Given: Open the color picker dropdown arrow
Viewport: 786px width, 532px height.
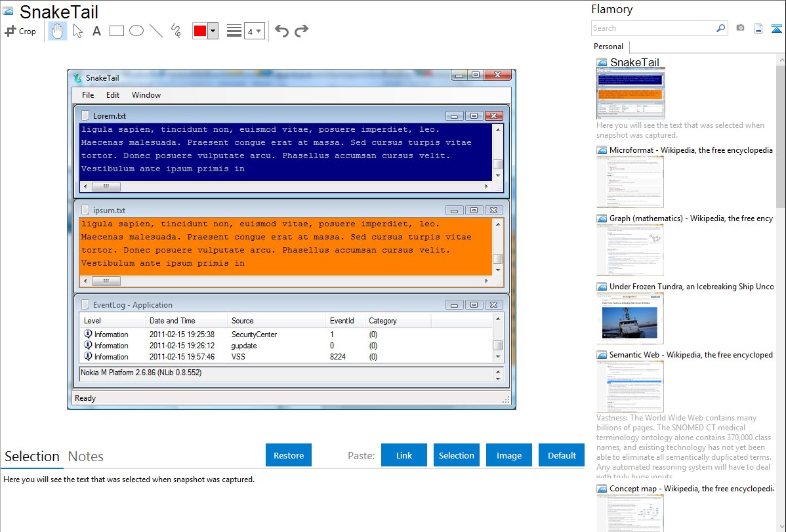Looking at the screenshot, I should [x=213, y=31].
